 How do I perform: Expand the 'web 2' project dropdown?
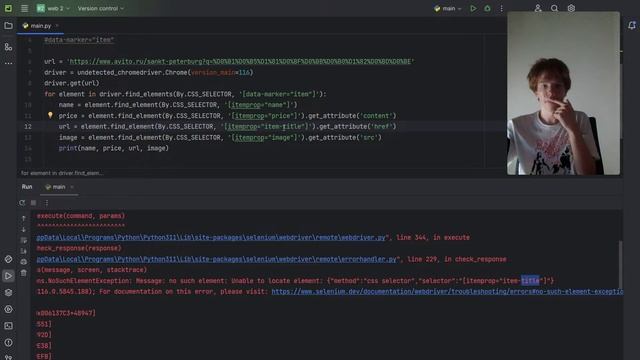click(x=53, y=8)
